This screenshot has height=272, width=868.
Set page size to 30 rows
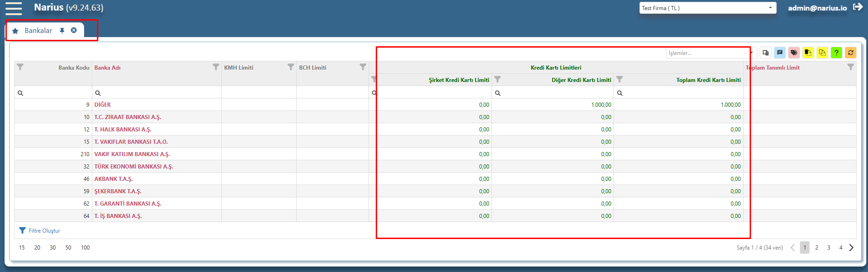pos(53,248)
